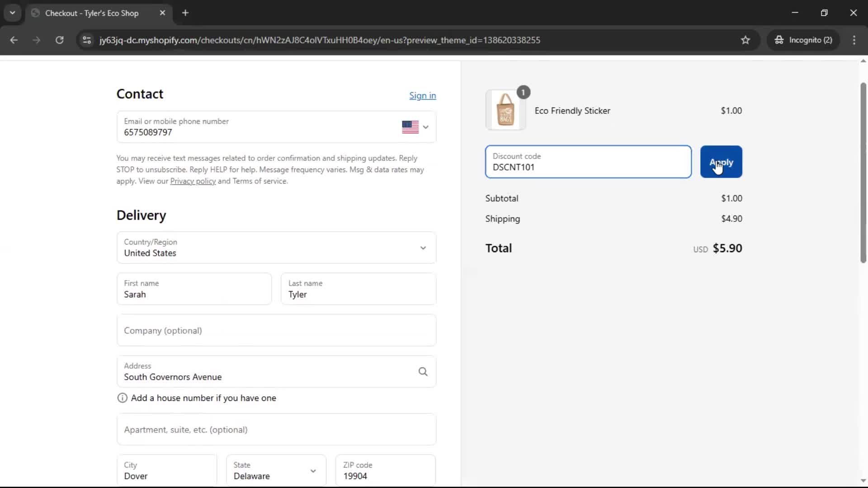Expand the phone country flag selector
The width and height of the screenshot is (868, 488).
click(415, 127)
